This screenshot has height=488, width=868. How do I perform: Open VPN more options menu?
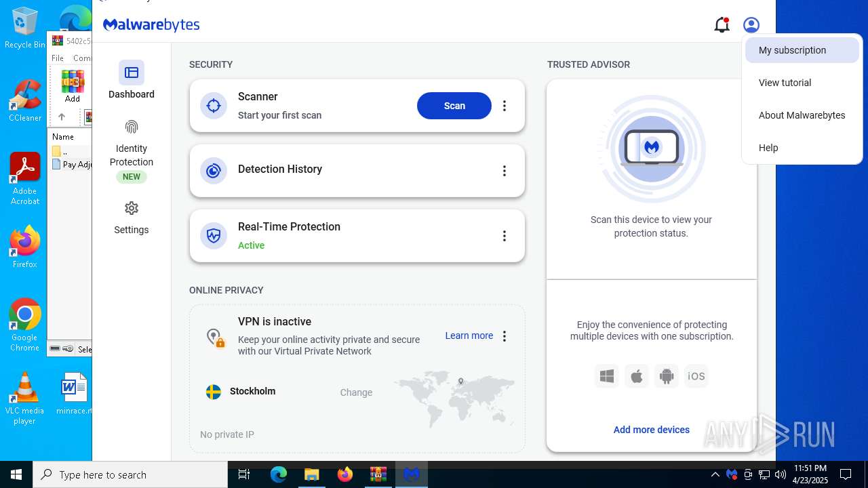pyautogui.click(x=504, y=336)
